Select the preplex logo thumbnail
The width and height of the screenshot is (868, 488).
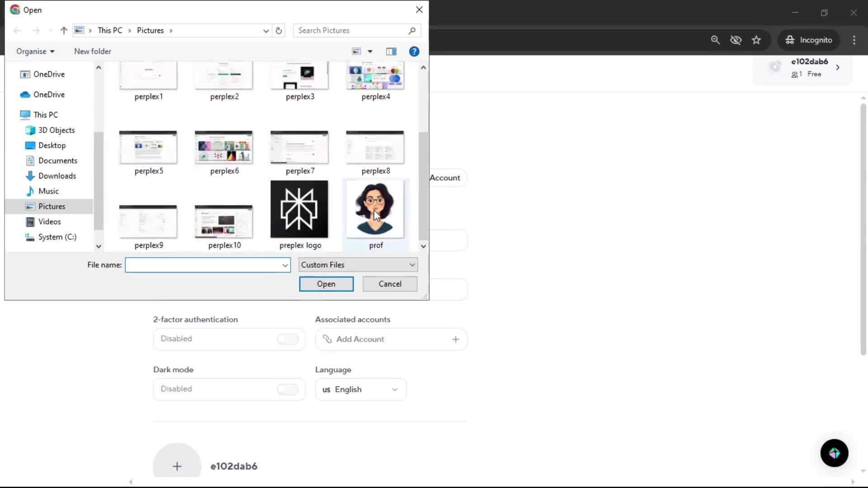pos(299,210)
